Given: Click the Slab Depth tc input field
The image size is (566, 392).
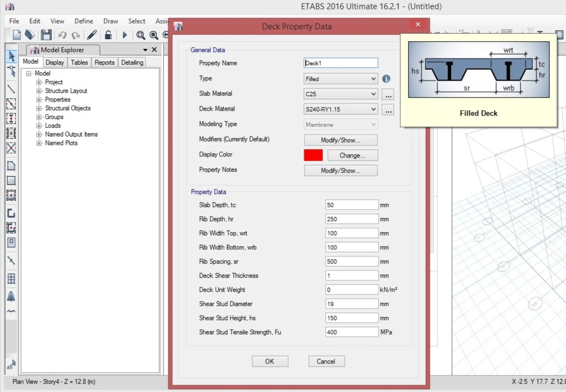Looking at the screenshot, I should pyautogui.click(x=351, y=205).
